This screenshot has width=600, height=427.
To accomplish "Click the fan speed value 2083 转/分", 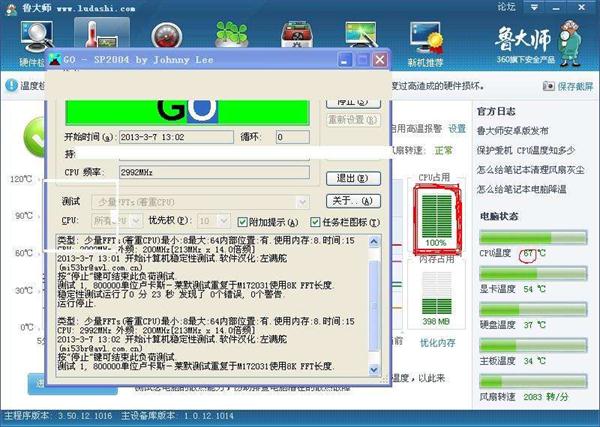I will pos(546,397).
